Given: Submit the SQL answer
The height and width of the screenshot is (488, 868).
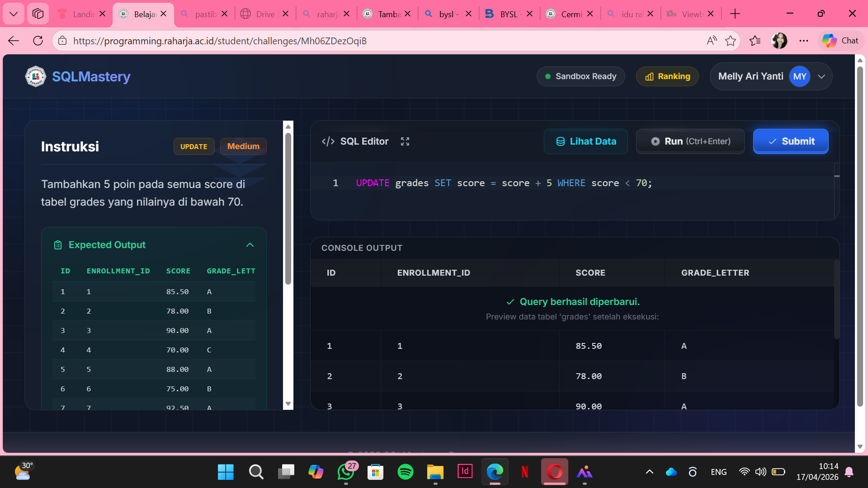Looking at the screenshot, I should pos(790,141).
